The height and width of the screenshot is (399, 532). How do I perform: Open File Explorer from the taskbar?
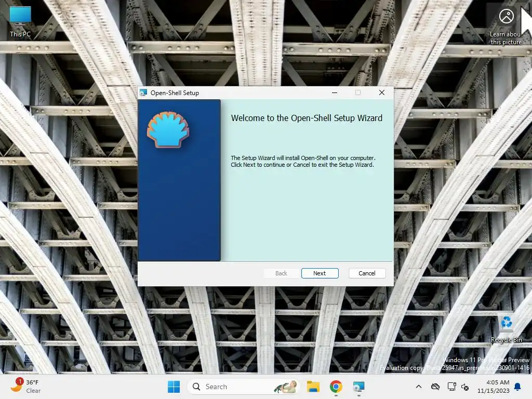pyautogui.click(x=313, y=387)
